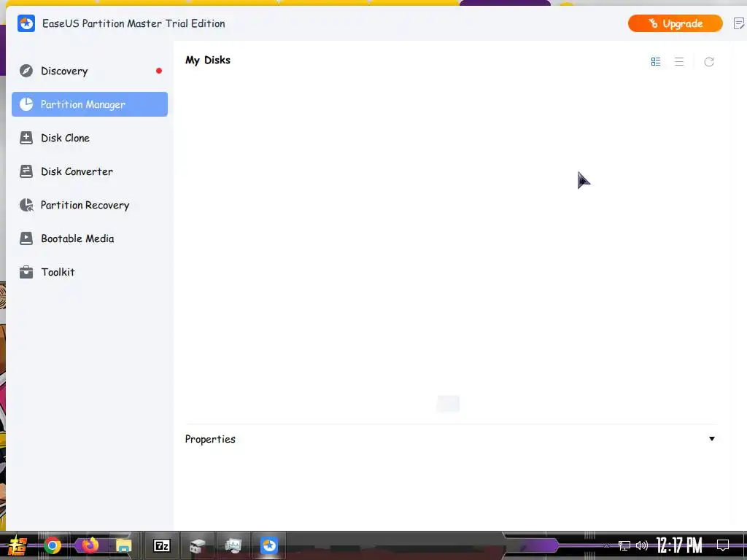Click the 12:17 PM taskbar clock
This screenshot has width=747, height=560.
click(679, 545)
